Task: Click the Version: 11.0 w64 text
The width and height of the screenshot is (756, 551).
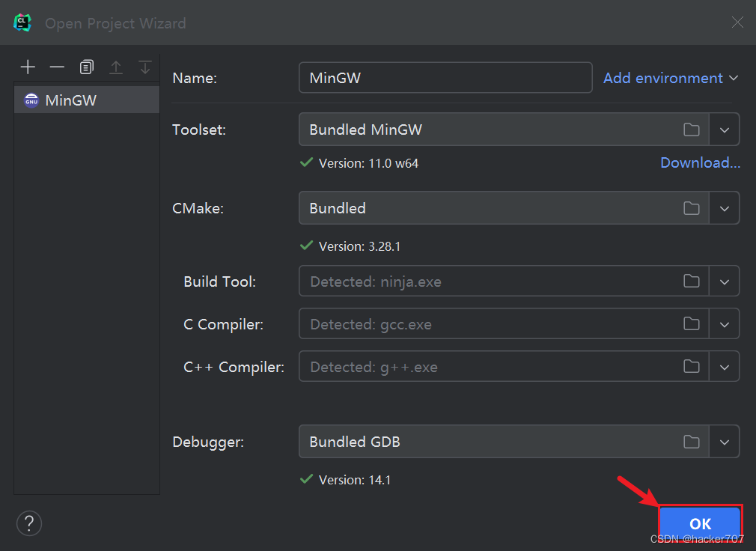Action: [368, 163]
